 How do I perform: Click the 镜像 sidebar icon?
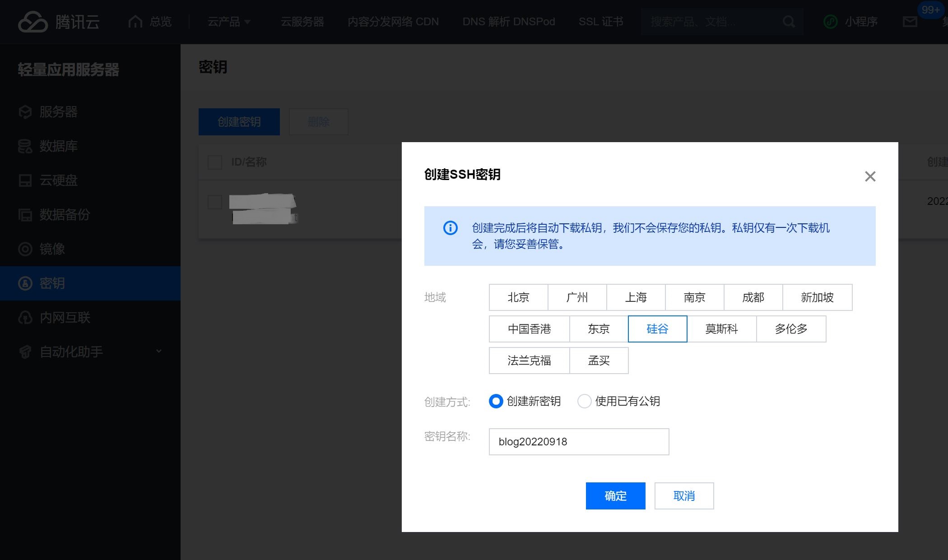pyautogui.click(x=25, y=249)
